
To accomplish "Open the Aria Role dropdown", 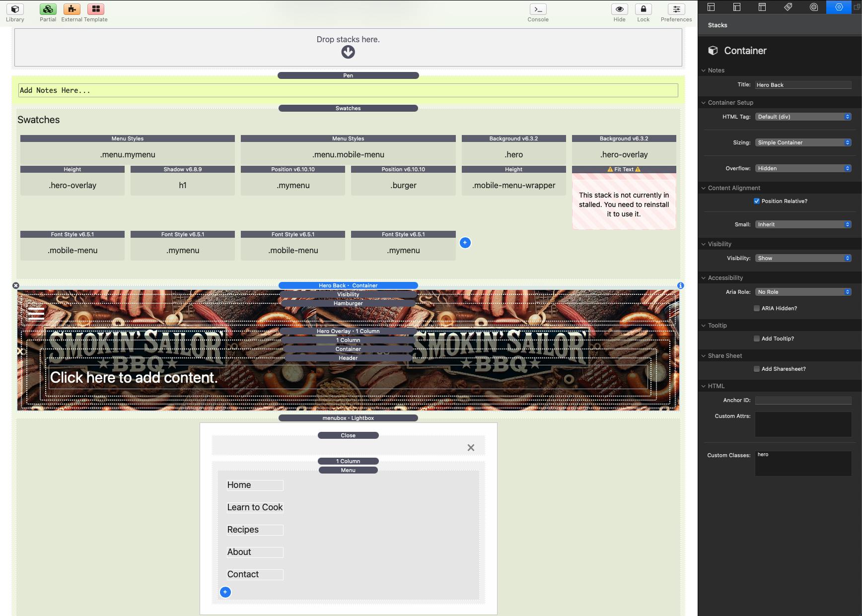I will [x=803, y=292].
